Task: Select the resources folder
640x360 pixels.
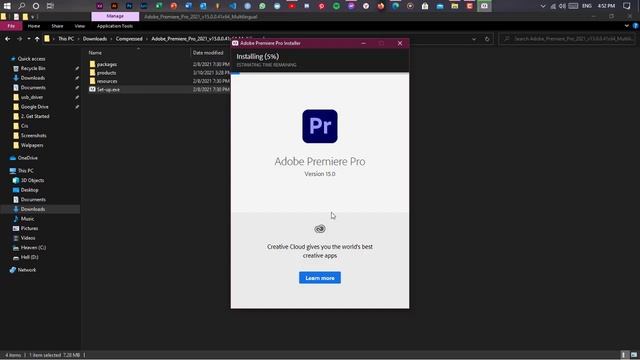Action: (107, 81)
